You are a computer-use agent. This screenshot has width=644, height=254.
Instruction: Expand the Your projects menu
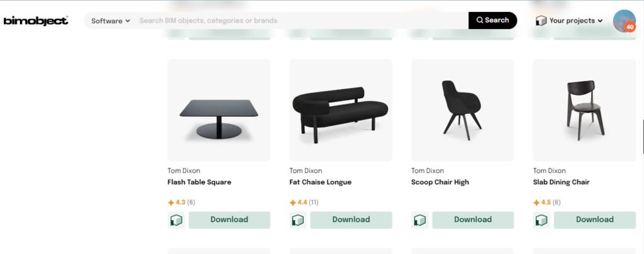click(569, 21)
